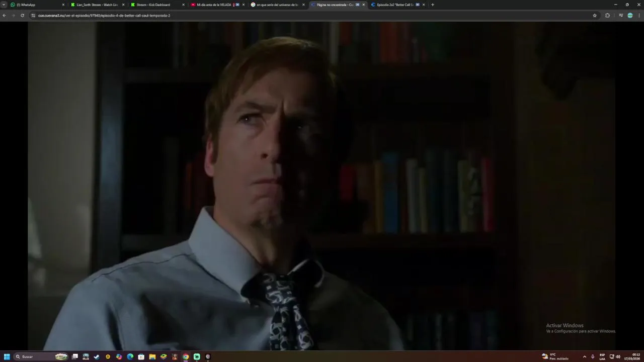This screenshot has height=362, width=644.
Task: Click the microphone tray icon
Action: click(x=593, y=356)
